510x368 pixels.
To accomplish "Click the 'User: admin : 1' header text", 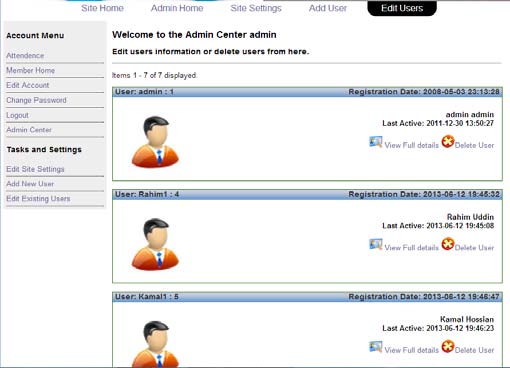I will tap(144, 92).
